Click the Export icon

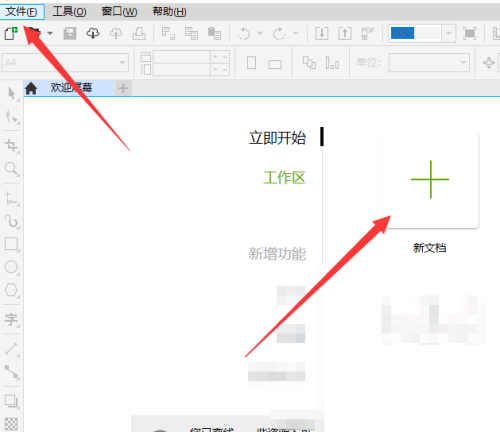(x=345, y=33)
